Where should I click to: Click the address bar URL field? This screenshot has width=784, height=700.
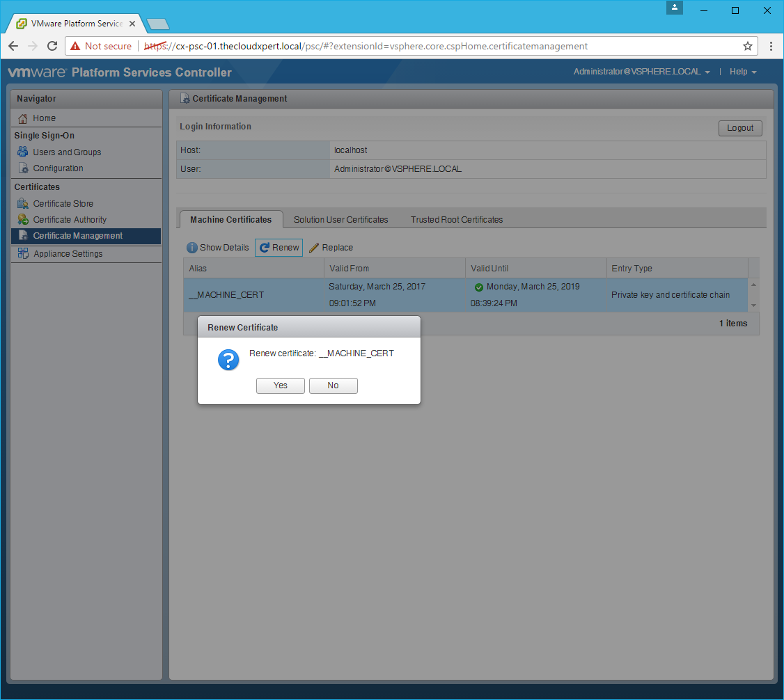[418, 47]
